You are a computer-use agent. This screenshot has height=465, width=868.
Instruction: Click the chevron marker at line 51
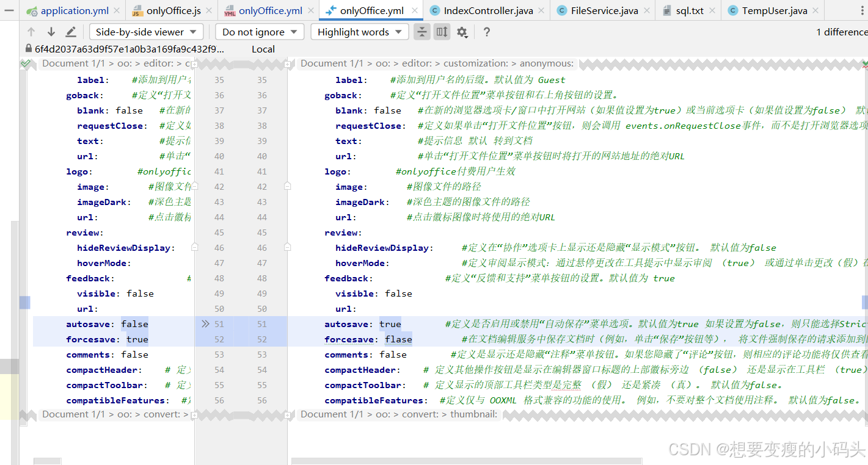207,323
